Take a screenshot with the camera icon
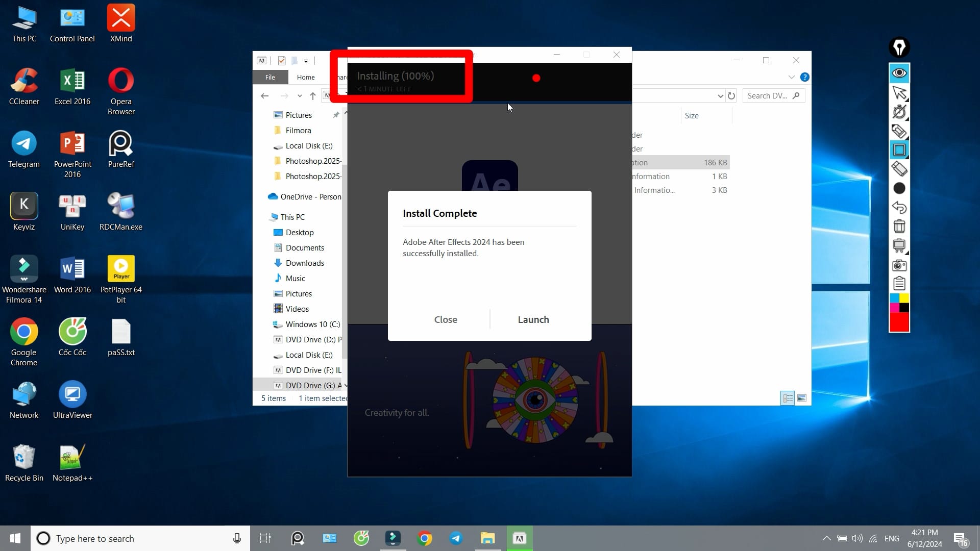Screen dimensions: 980x551 pyautogui.click(x=899, y=265)
